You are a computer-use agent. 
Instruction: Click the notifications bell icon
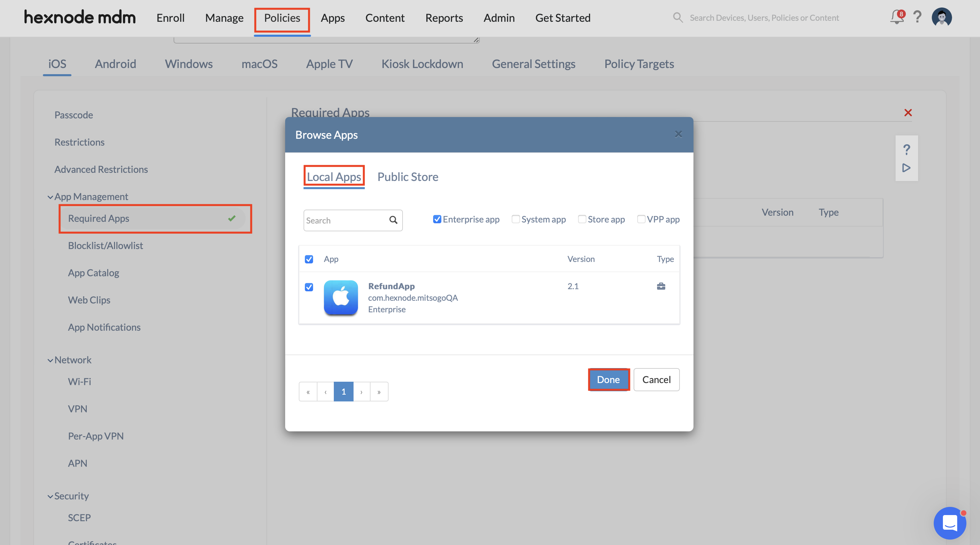click(x=897, y=17)
